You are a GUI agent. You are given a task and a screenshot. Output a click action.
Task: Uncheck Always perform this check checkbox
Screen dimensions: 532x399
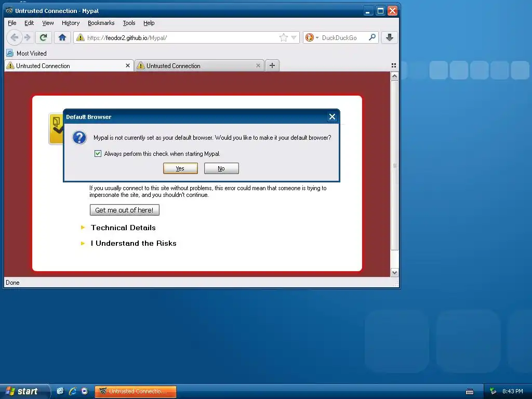point(98,154)
